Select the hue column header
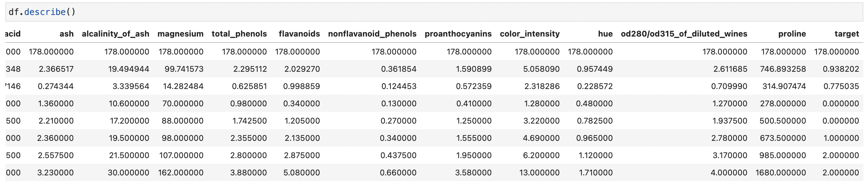This screenshot has width=868, height=184. pyautogui.click(x=605, y=34)
